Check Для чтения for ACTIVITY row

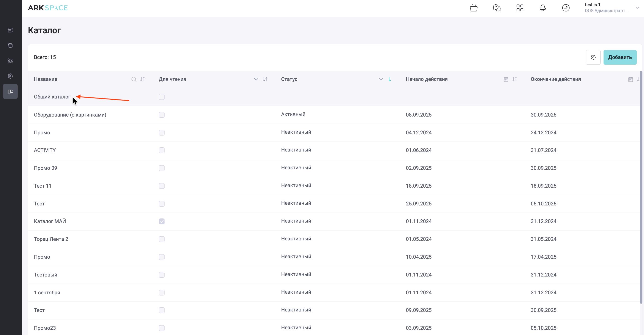[162, 150]
